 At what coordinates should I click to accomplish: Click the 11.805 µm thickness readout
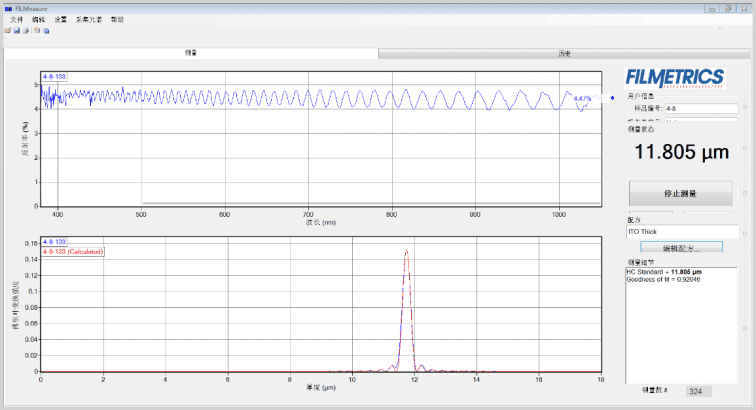681,153
